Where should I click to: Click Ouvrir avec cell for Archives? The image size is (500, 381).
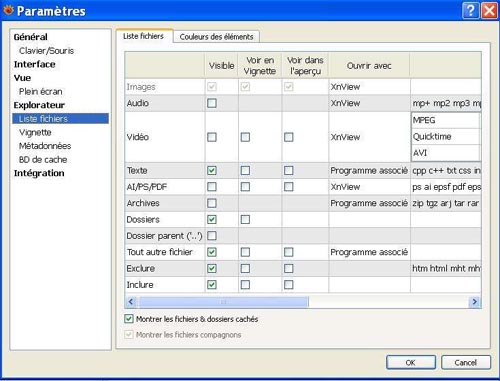(369, 203)
